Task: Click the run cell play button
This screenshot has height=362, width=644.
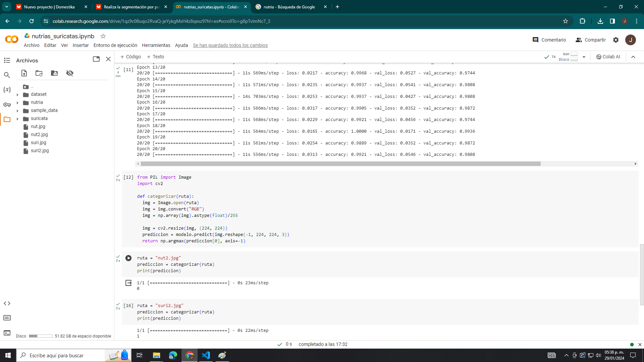Action: [x=128, y=258]
